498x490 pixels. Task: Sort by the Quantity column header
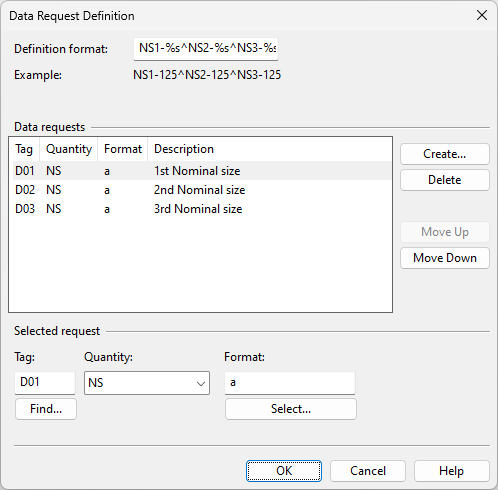coord(69,149)
